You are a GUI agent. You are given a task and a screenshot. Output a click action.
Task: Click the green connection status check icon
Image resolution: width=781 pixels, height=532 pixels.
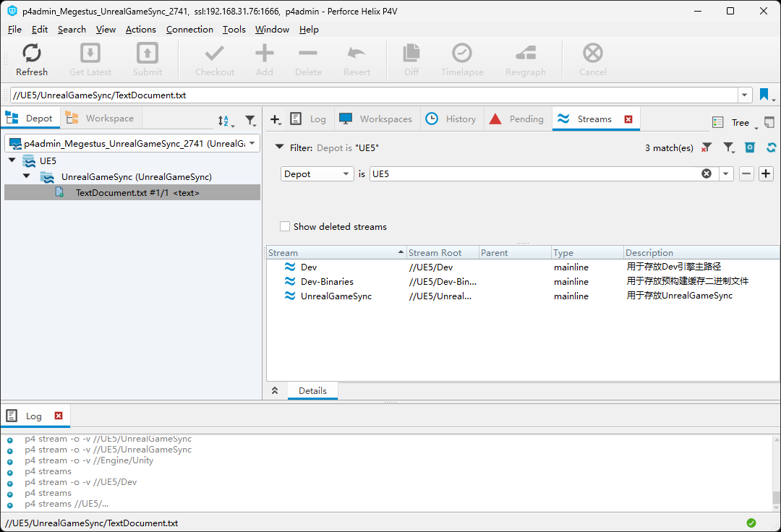751,523
